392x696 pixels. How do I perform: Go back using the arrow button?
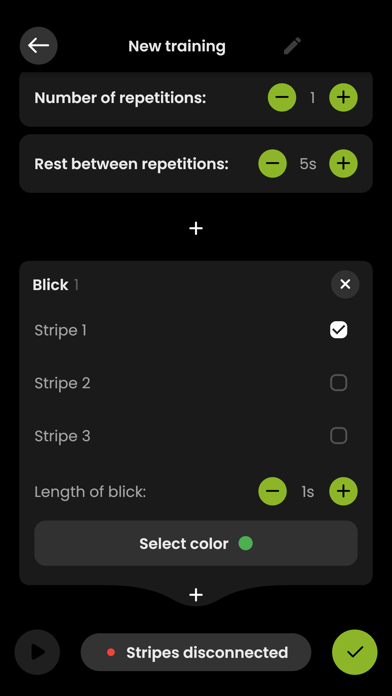[x=39, y=46]
